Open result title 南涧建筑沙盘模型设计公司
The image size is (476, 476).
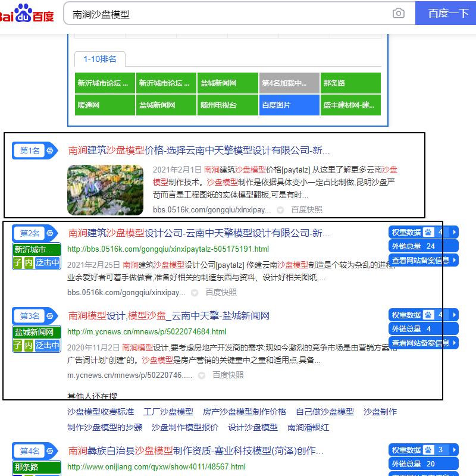point(199,233)
